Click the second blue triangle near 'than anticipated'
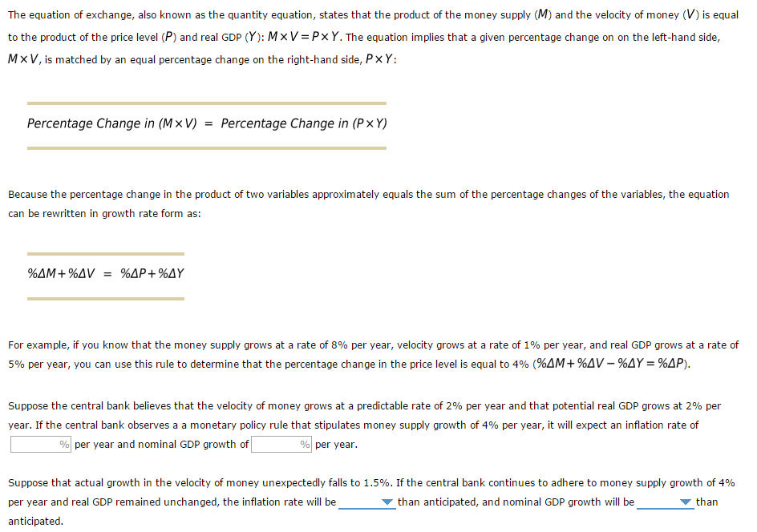This screenshot has height=532, width=757. 686,502
